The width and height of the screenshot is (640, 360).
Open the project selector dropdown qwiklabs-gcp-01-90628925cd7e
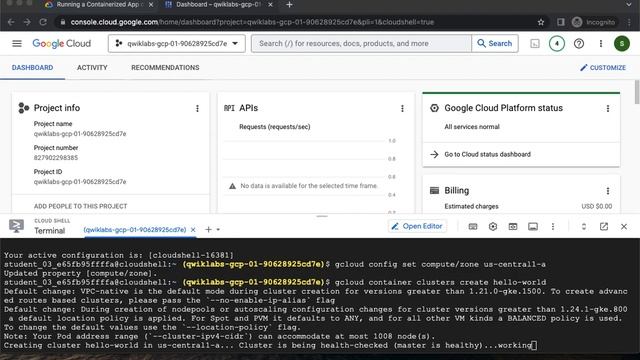pos(177,43)
